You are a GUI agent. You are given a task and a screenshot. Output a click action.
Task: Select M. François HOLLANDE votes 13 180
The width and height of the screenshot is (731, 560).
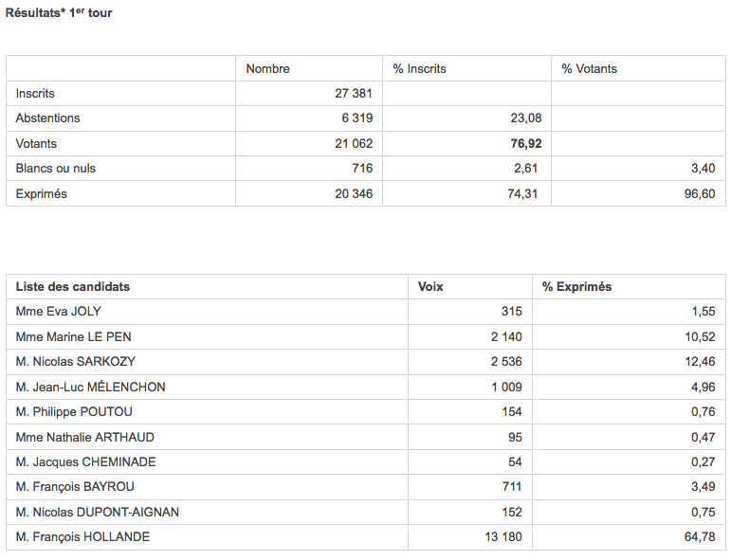(x=503, y=536)
